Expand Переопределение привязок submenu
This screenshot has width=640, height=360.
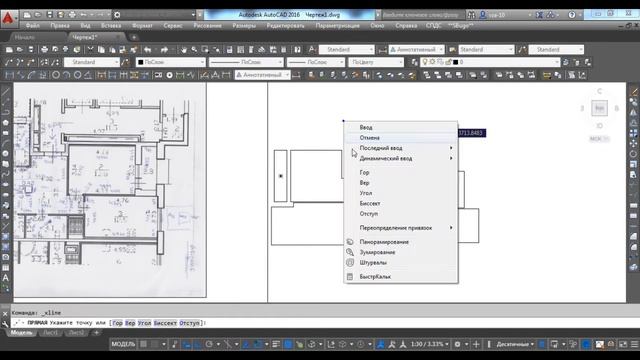coord(401,228)
